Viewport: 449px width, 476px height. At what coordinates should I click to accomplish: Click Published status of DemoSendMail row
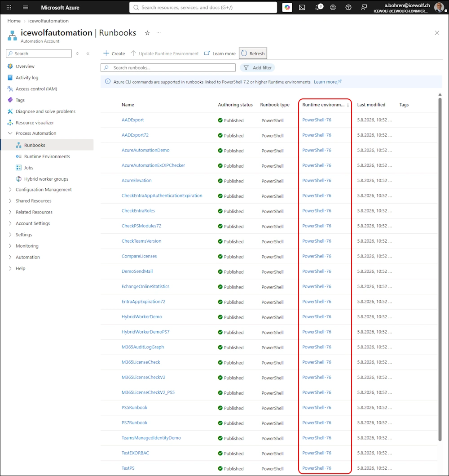pyautogui.click(x=231, y=271)
